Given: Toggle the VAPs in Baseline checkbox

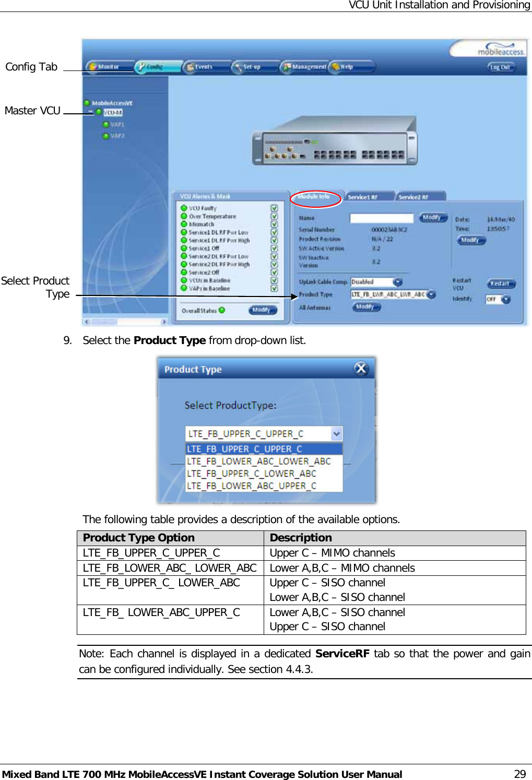Looking at the screenshot, I should tap(274, 288).
